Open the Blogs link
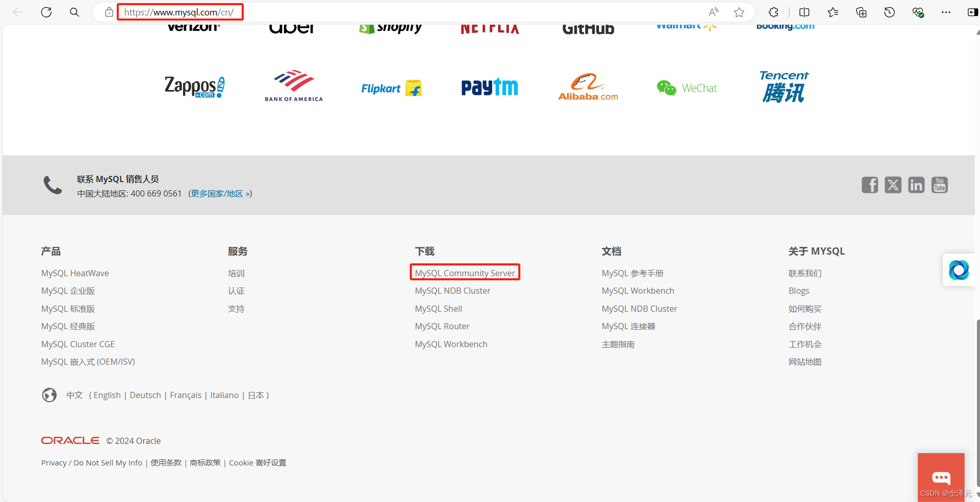 click(799, 291)
